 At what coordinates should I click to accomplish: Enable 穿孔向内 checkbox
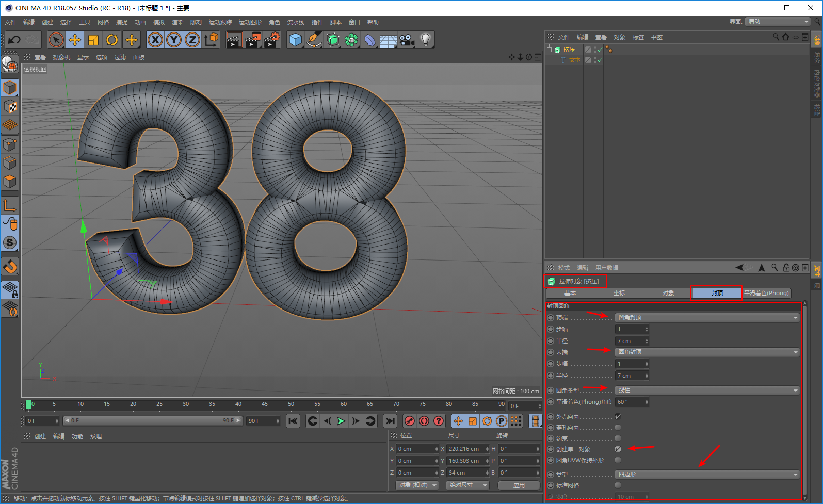coord(618,427)
